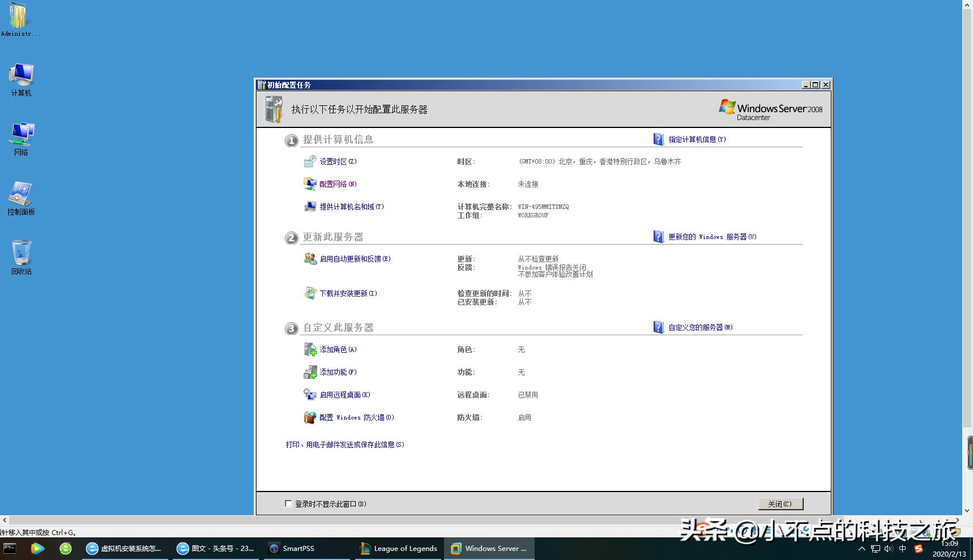Select the 配置网络 icon
This screenshot has width=973, height=560.
309,184
